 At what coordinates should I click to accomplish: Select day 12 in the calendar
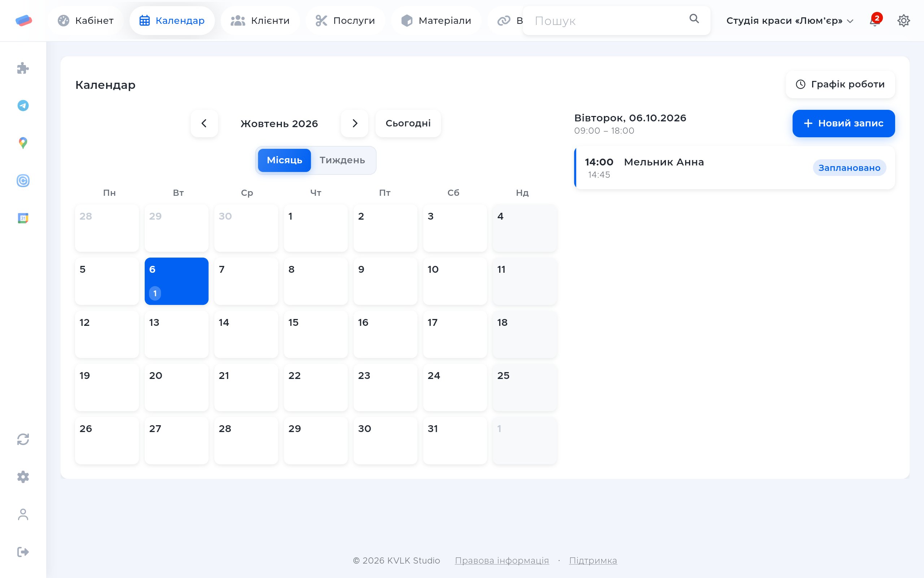point(107,334)
